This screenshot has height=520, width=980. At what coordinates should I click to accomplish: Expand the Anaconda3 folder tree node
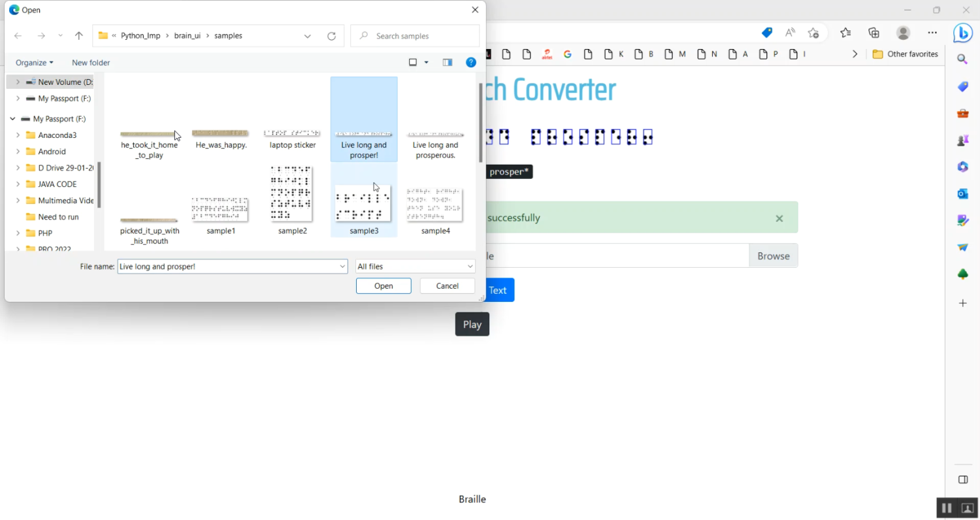18,135
